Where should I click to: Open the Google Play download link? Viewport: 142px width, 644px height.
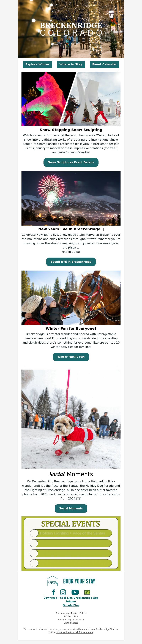(71, 605)
